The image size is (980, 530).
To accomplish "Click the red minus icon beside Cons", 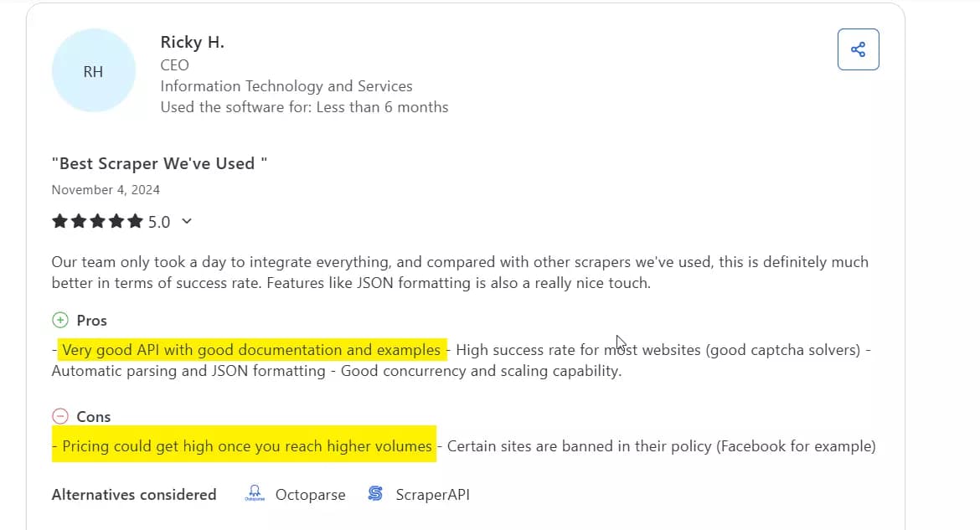I will click(59, 415).
